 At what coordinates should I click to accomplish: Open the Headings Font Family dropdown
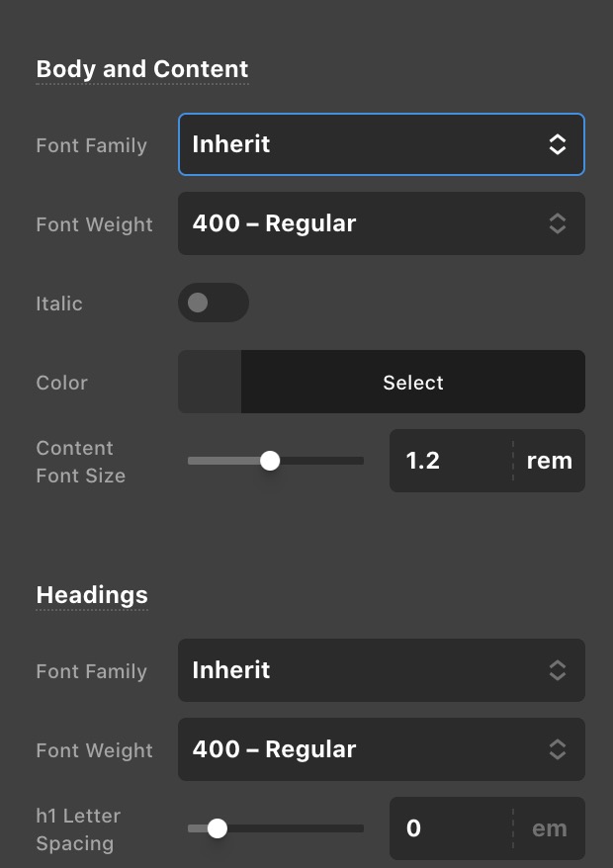tap(381, 670)
